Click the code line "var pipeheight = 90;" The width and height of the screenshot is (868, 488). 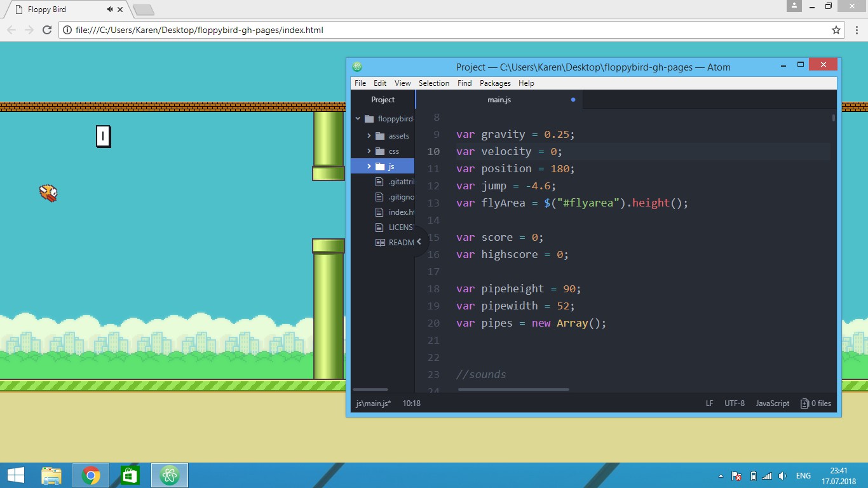(519, 288)
